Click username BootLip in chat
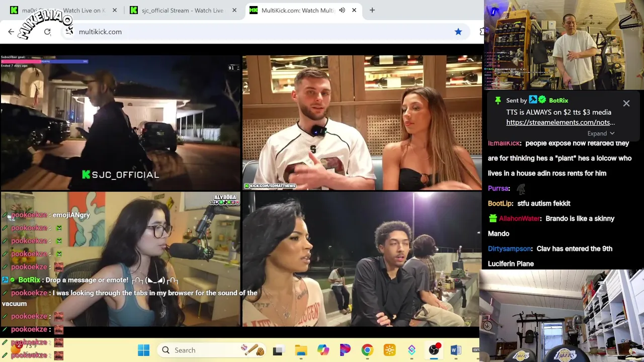 (500, 203)
